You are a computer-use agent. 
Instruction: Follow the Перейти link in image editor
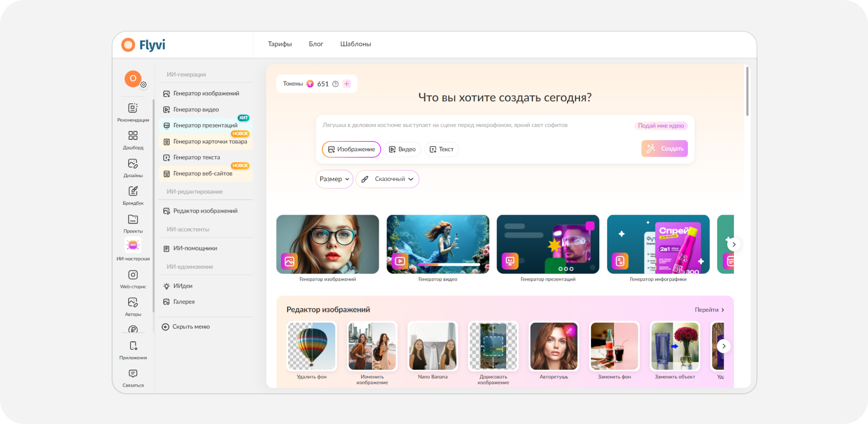click(x=709, y=310)
